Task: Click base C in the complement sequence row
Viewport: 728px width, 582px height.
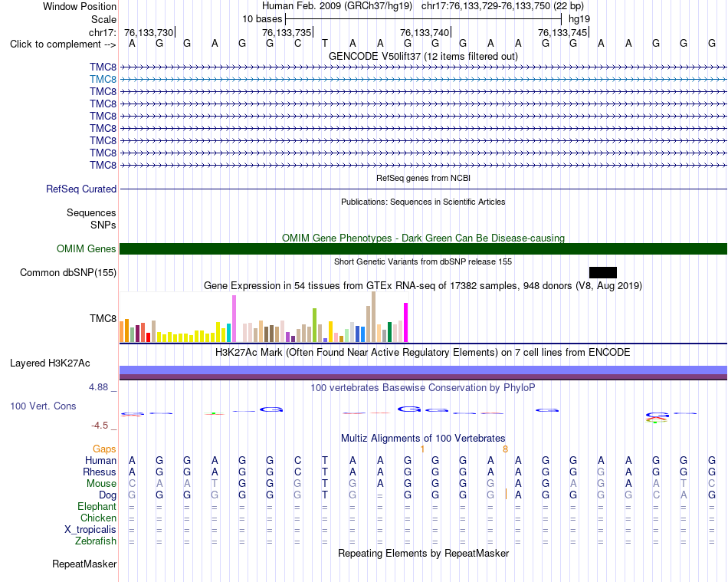Action: [x=297, y=44]
